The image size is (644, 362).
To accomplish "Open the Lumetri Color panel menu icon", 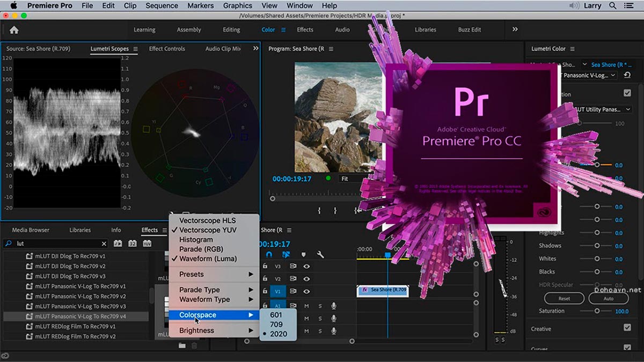I will pos(573,49).
